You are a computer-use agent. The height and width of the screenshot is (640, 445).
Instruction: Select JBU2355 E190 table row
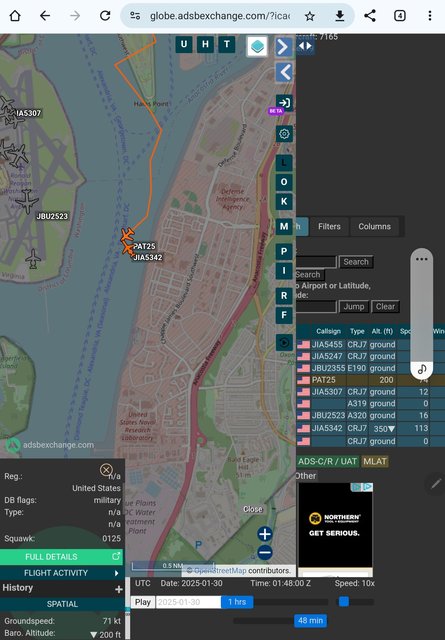pos(370,368)
